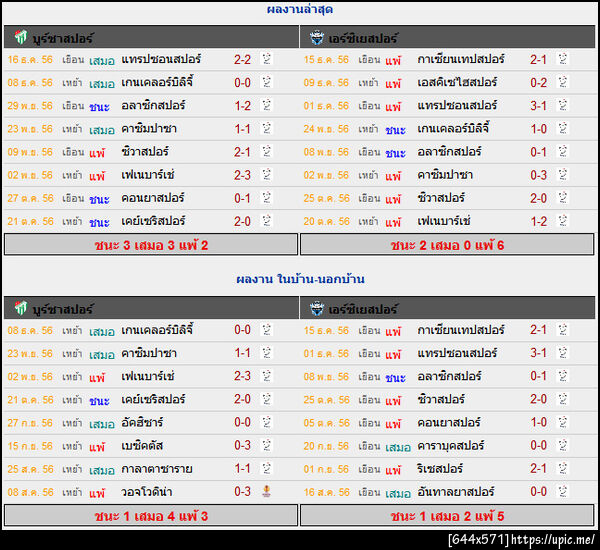This screenshot has width=600, height=550.
Task: Click the 0-2 score against เอสคิเซไฮสปอร์
Action: tap(539, 83)
